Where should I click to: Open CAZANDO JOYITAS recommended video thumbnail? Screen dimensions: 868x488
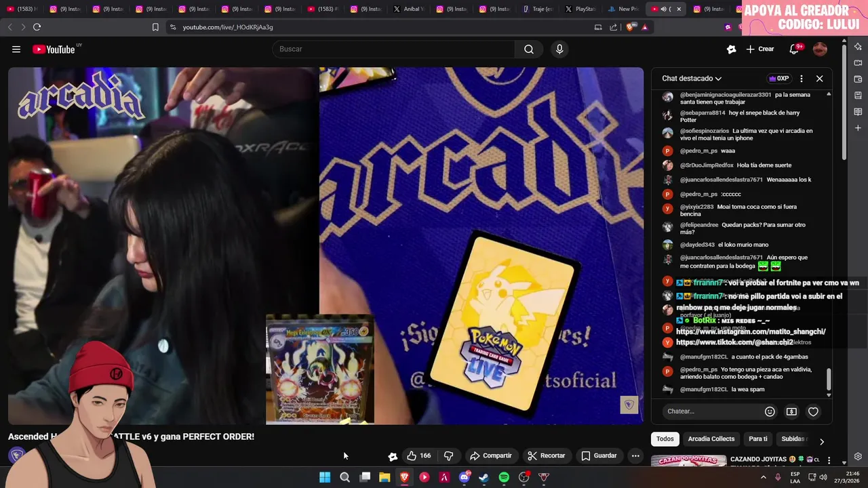688,461
